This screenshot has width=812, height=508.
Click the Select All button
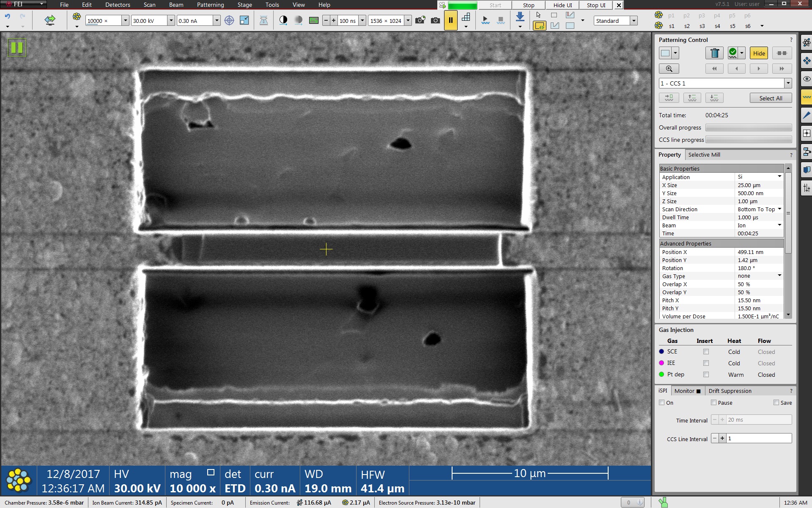tap(771, 98)
